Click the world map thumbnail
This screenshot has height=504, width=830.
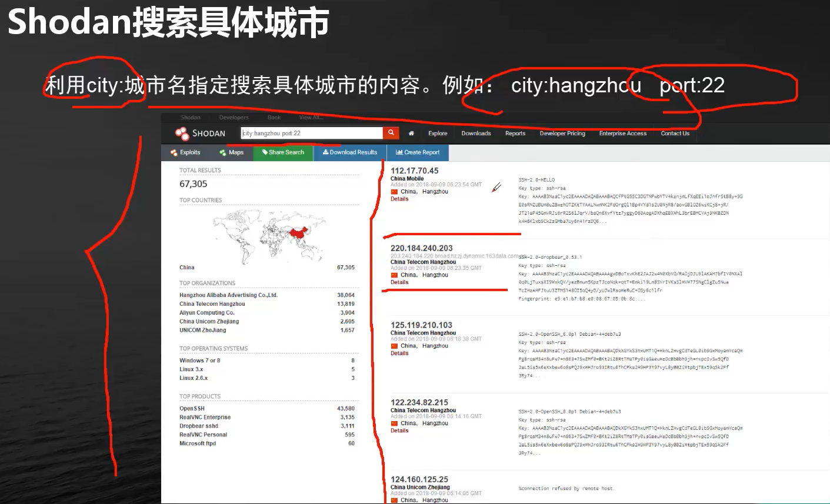click(270, 236)
